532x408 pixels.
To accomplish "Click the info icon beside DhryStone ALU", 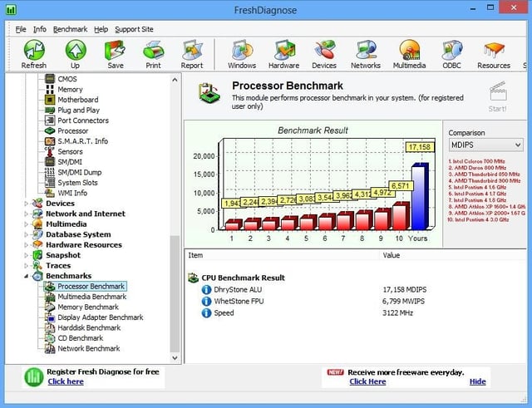I will (x=206, y=290).
